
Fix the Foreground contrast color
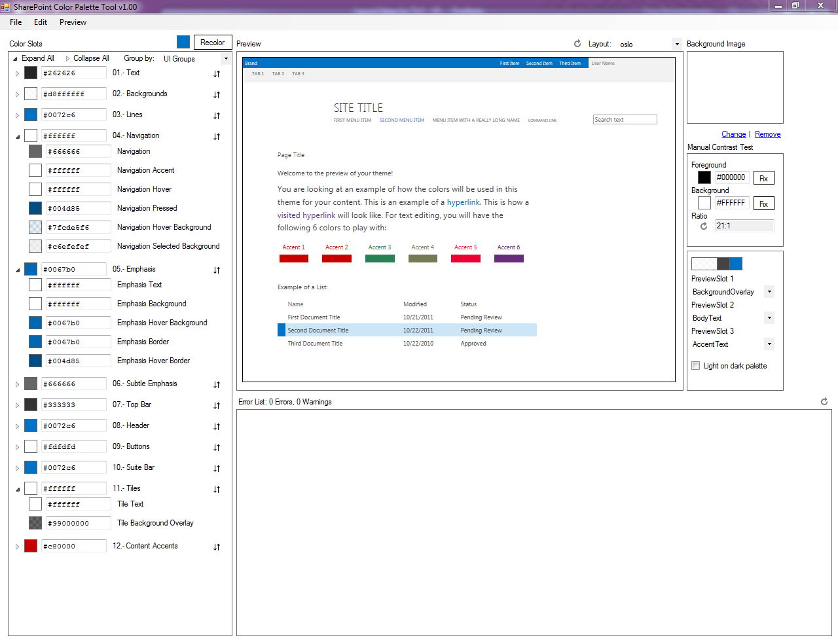[764, 177]
